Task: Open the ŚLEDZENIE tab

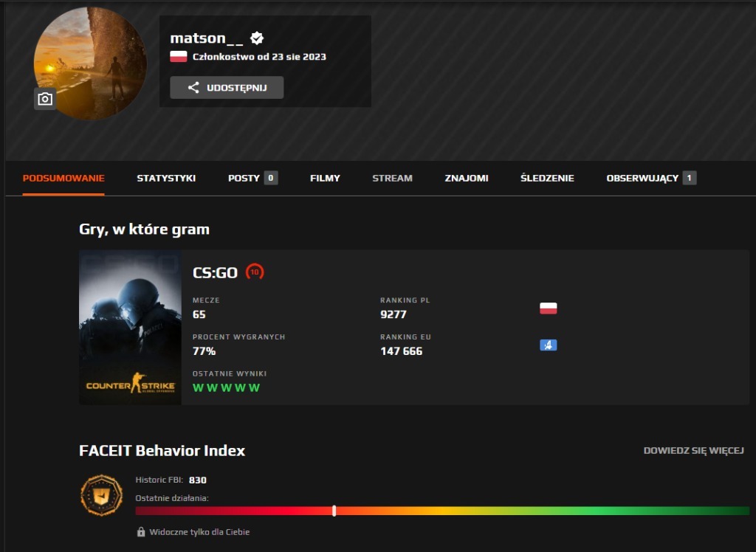Action: tap(546, 177)
